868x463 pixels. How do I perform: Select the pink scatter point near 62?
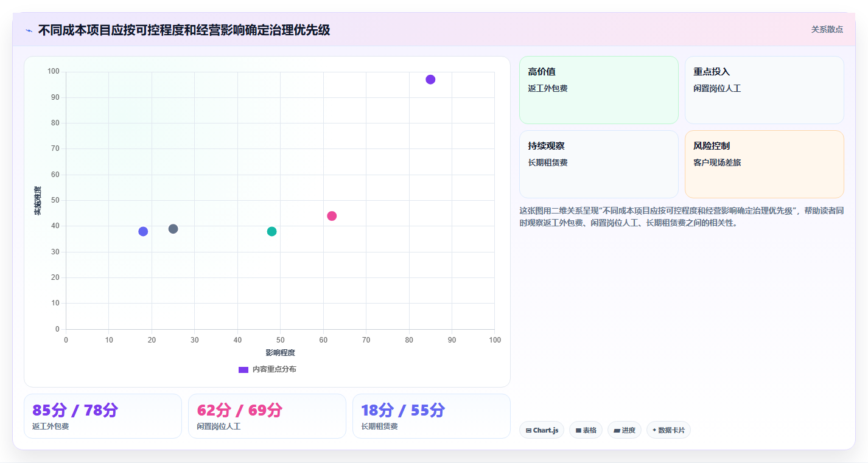coord(332,216)
